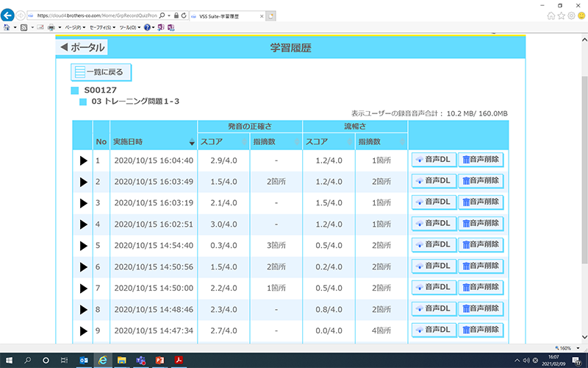588x368 pixels.
Task: Sort fluency 指摘数 column
Action: (402, 142)
